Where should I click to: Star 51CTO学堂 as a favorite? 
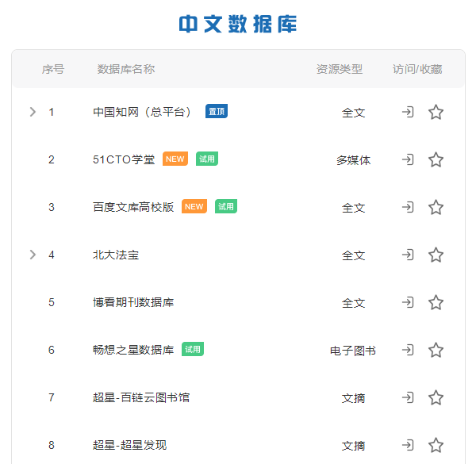tap(436, 159)
